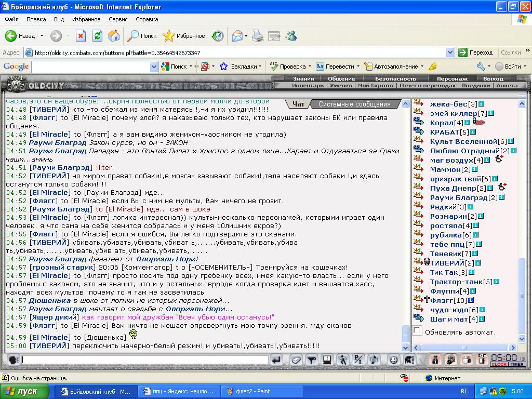Click the send message arrow button
Screen dimensions: 532x399
276,360
